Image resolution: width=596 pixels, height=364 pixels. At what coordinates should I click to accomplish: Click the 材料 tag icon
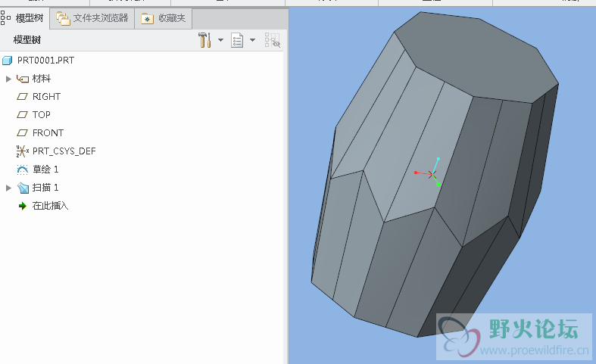[x=23, y=79]
